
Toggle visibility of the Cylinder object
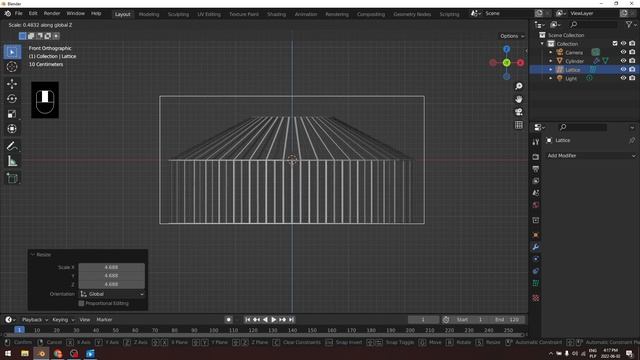click(x=623, y=61)
